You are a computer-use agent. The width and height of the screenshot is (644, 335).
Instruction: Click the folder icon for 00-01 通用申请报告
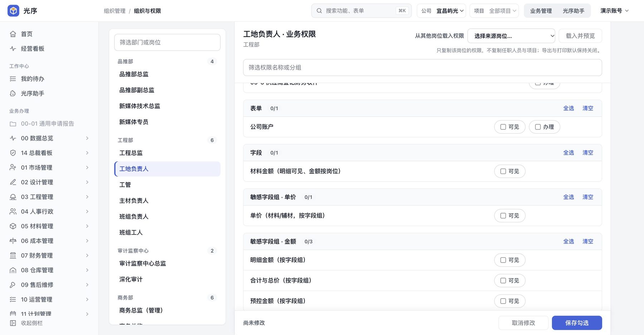tap(13, 124)
